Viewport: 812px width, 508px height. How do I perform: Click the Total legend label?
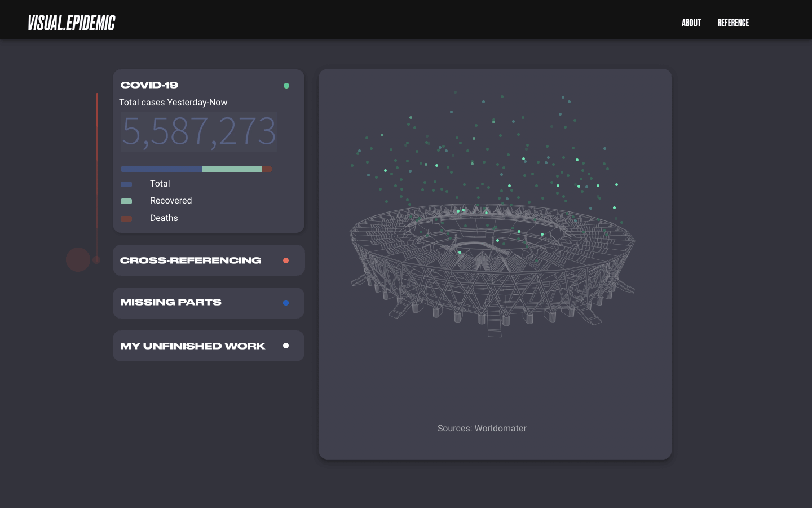click(160, 184)
